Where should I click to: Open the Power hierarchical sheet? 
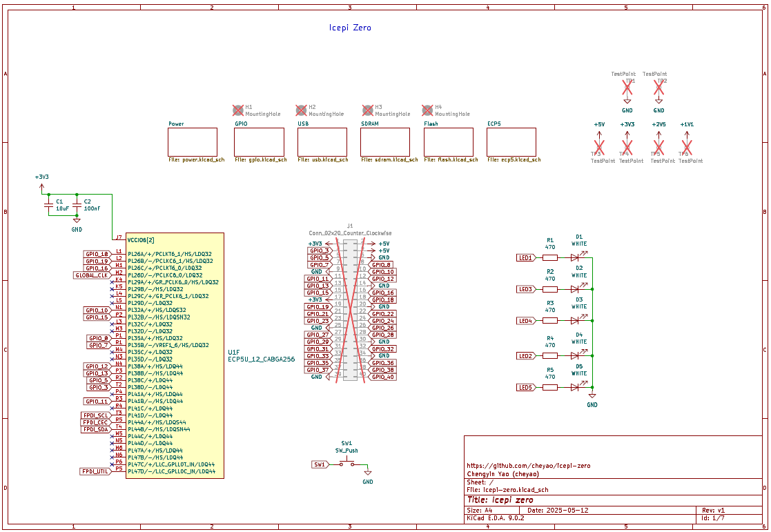pyautogui.click(x=193, y=142)
